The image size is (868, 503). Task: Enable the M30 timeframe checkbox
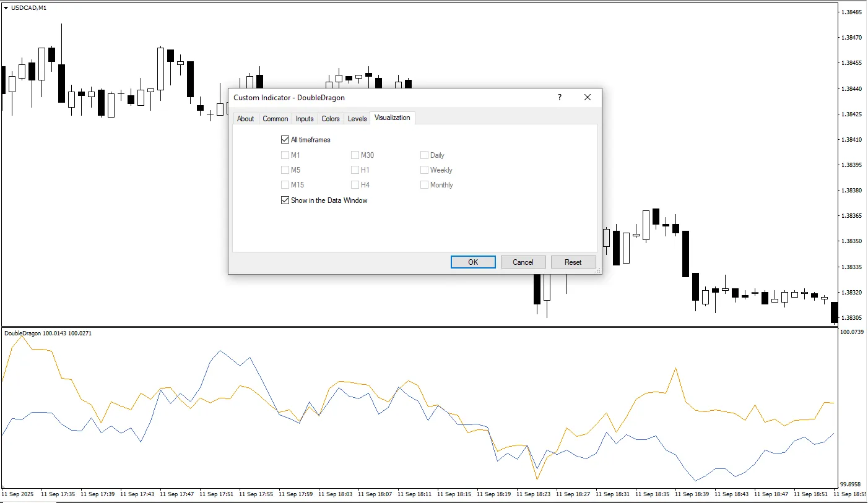355,155
